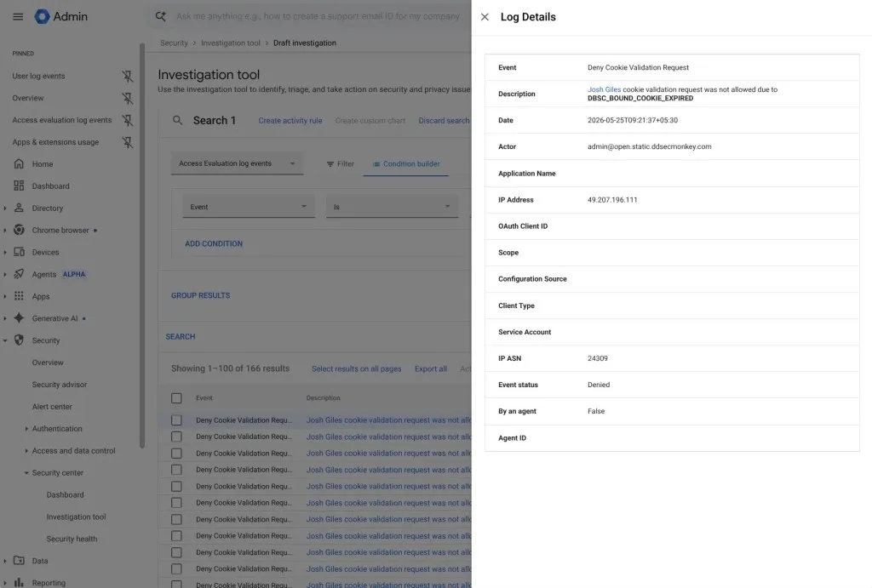Open Security health in sidebar
The width and height of the screenshot is (872, 588).
tap(72, 539)
